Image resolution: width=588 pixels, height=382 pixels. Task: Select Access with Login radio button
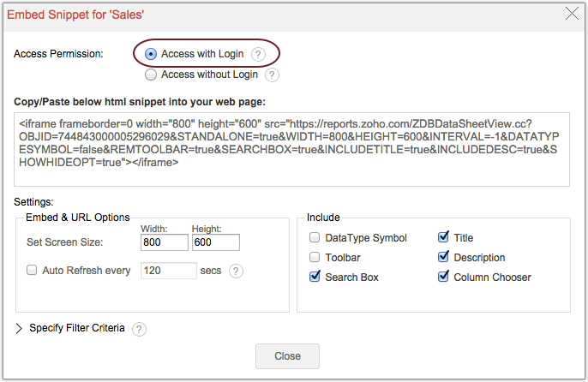pos(151,54)
